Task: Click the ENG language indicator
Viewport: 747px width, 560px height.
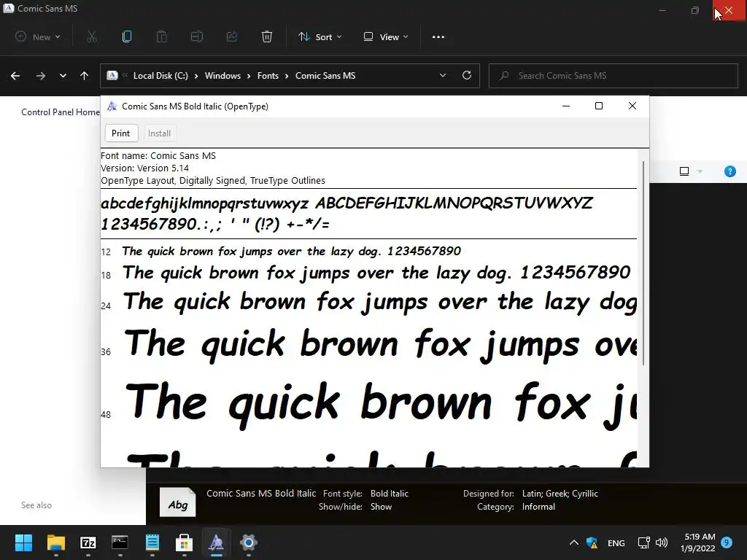Action: click(616, 542)
